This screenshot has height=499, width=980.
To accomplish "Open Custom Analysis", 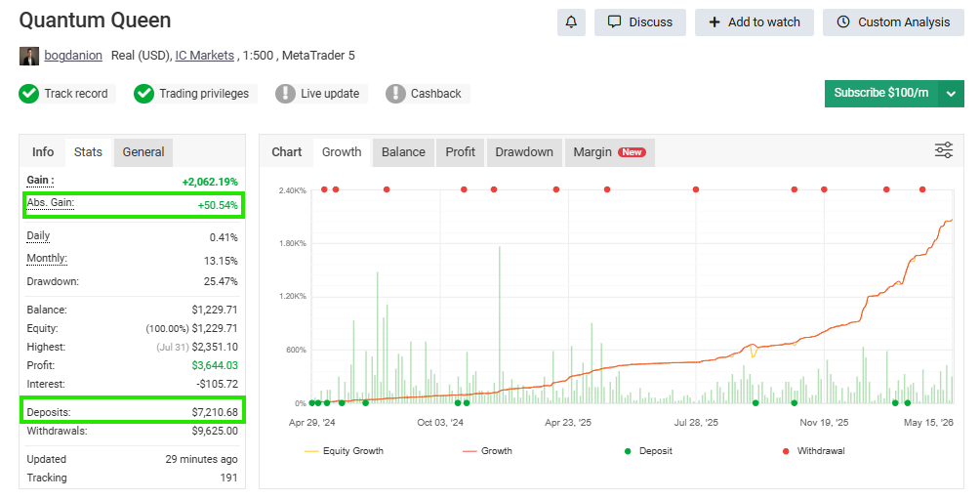I will tap(893, 21).
